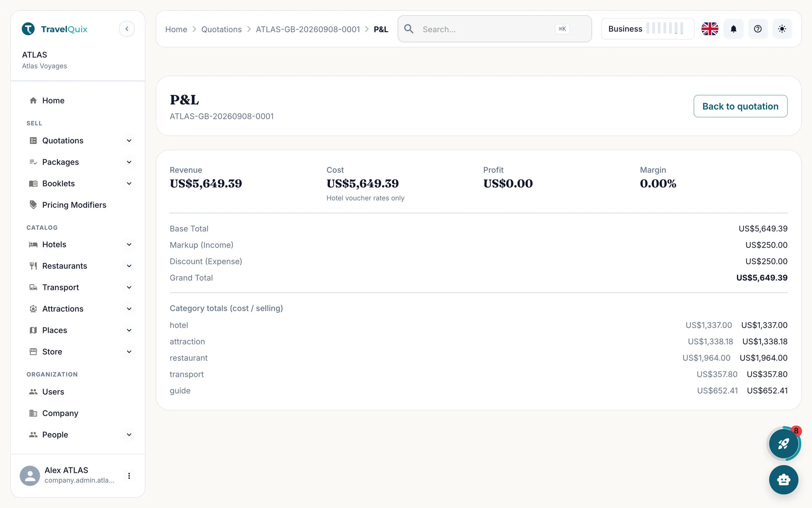Click the Grand Total US$5,649.39 value
812x508 pixels.
click(x=762, y=278)
